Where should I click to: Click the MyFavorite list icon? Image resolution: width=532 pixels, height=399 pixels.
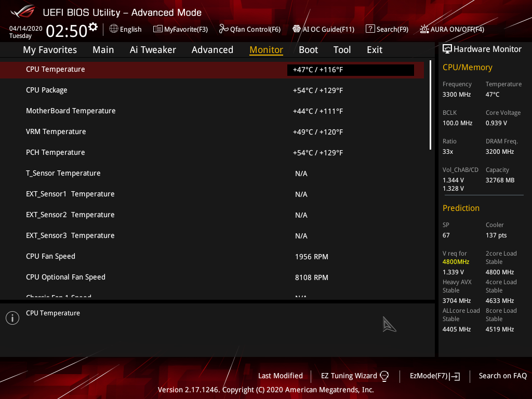click(x=157, y=29)
